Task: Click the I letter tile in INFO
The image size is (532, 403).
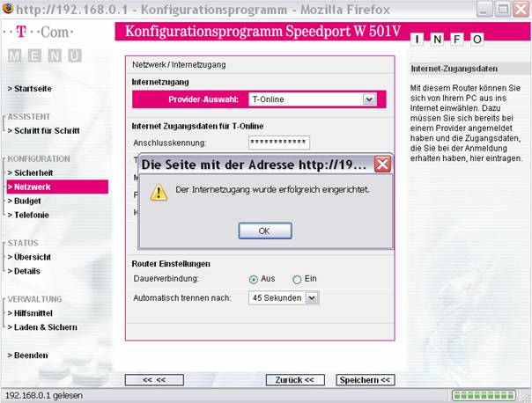Action: [417, 40]
